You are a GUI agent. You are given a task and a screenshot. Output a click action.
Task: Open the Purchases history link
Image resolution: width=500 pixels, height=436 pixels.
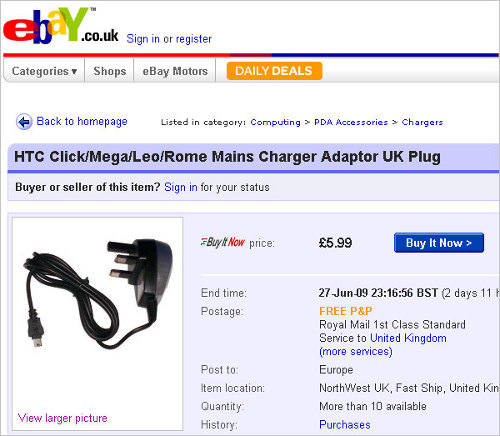[x=345, y=425]
